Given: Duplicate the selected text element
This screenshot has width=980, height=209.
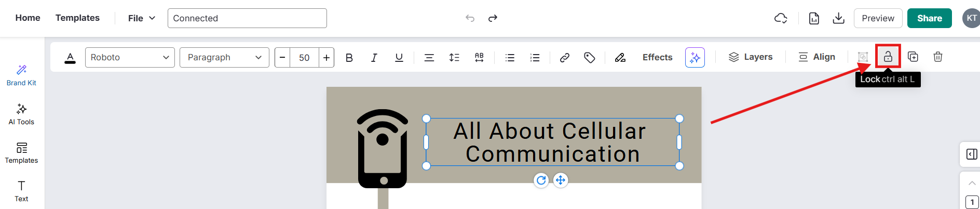Looking at the screenshot, I should pos(913,57).
